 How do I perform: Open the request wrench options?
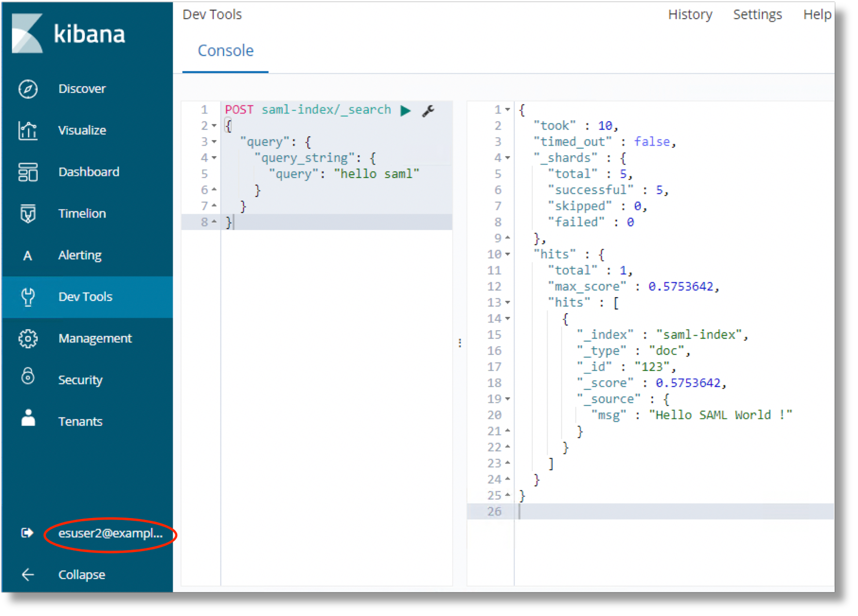tap(428, 110)
